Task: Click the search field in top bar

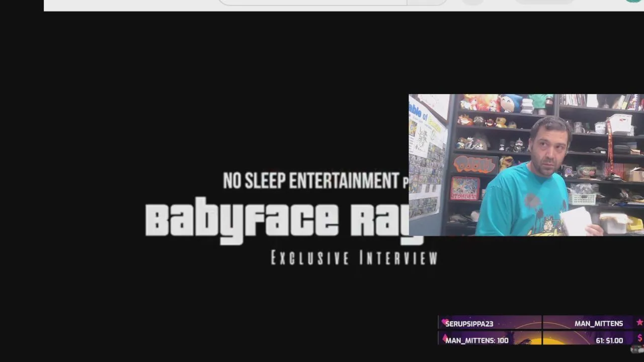Action: (x=313, y=2)
